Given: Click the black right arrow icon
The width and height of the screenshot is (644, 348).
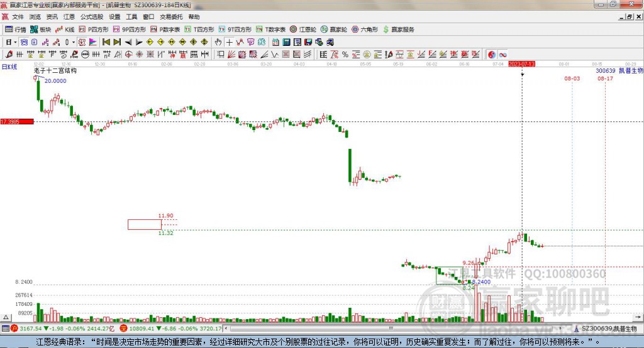Looking at the screenshot, I should click(139, 42).
